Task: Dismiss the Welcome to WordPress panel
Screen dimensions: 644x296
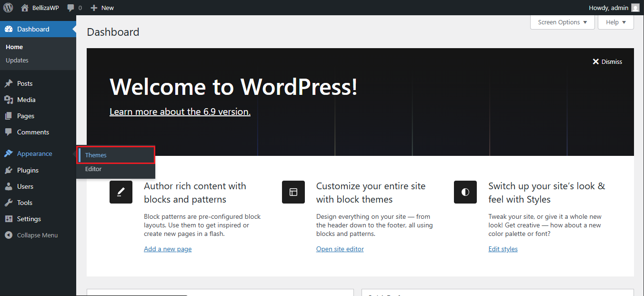Action: [607, 61]
